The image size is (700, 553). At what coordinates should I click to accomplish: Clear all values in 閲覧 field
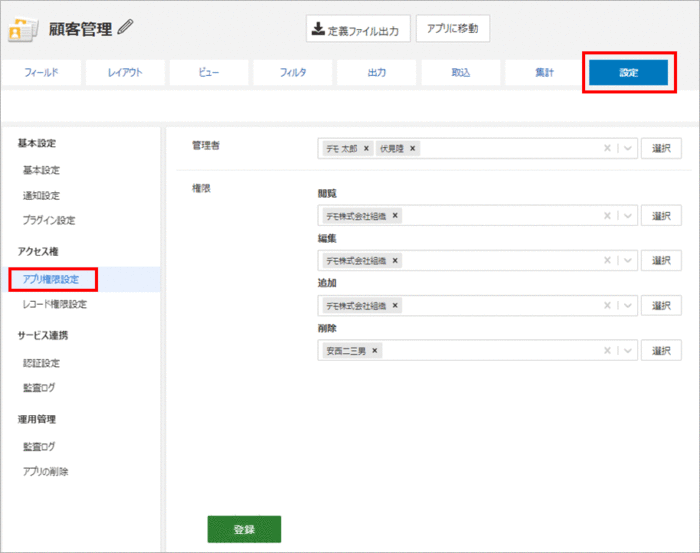point(607,216)
